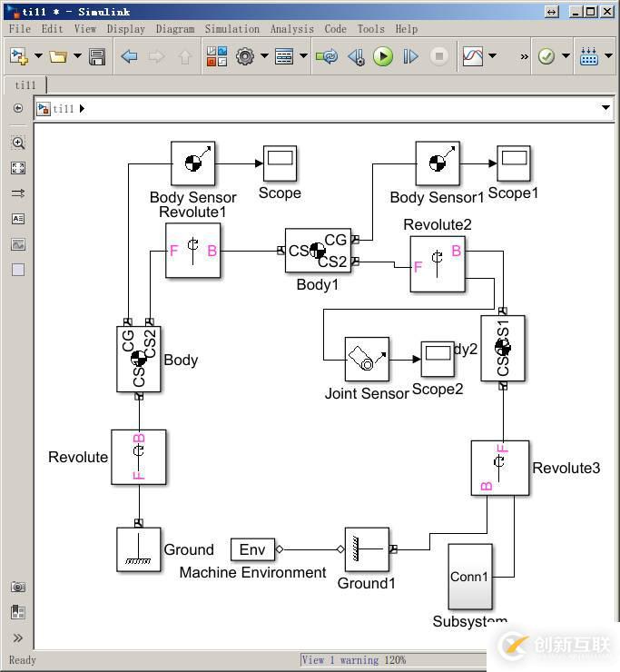This screenshot has width=620, height=672.
Task: Open the Analysis menu
Action: click(x=292, y=29)
